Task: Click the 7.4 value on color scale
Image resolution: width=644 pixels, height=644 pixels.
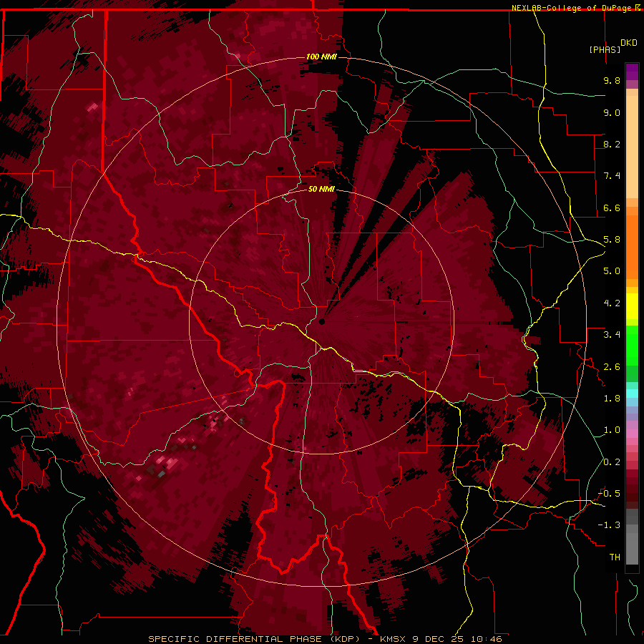Action: tap(612, 176)
